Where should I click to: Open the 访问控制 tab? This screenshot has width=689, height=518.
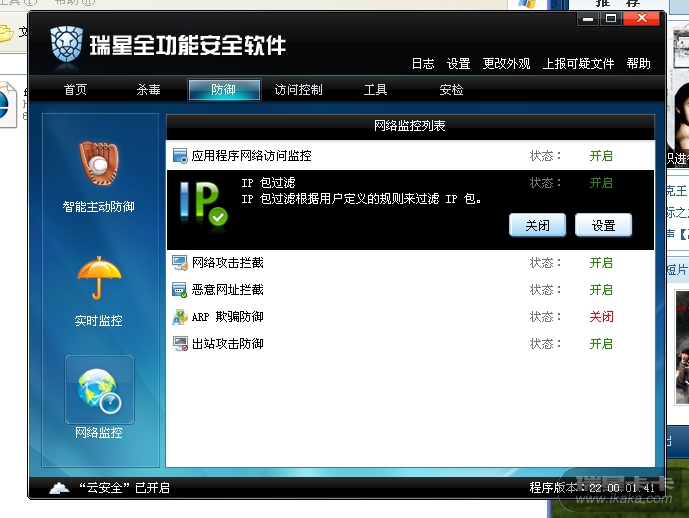(x=298, y=90)
